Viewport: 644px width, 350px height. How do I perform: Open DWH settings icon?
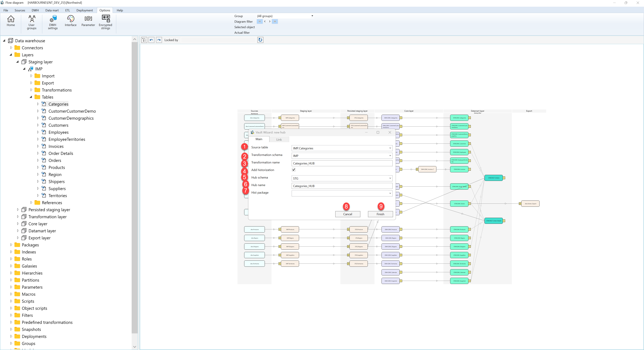[x=53, y=22]
